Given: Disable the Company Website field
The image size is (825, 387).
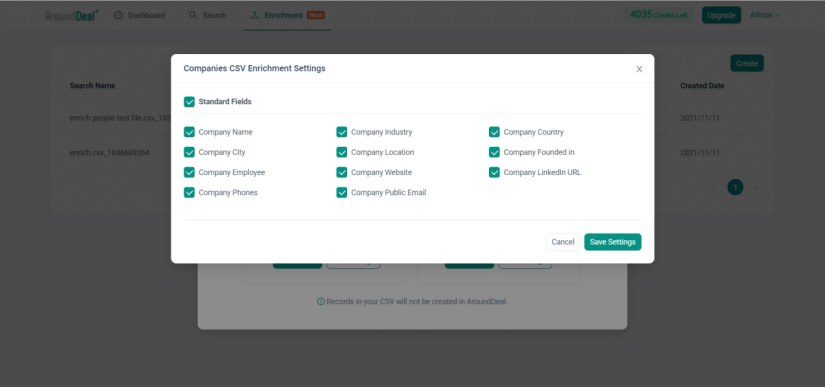Looking at the screenshot, I should click(x=342, y=172).
